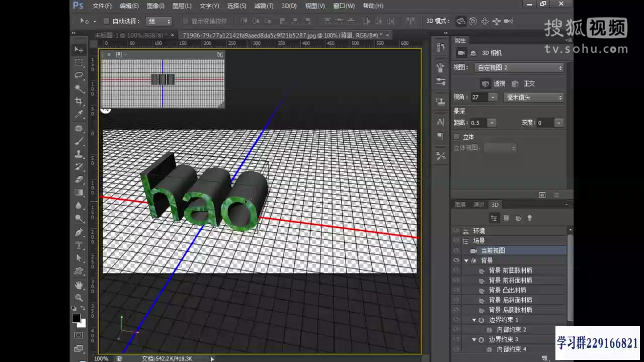
Task: Select the Zoom tool
Action: (x=79, y=298)
